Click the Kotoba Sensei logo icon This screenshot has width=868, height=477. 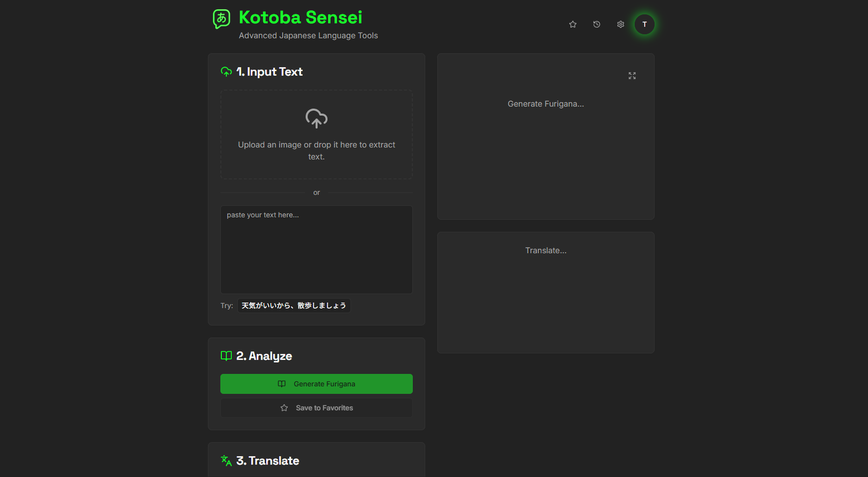(221, 19)
